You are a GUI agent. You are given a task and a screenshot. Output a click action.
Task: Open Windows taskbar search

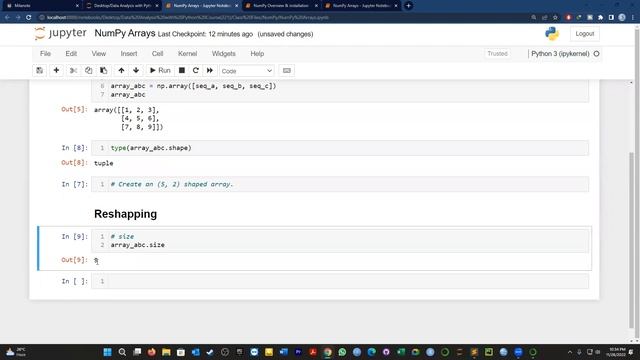pyautogui.click(x=122, y=352)
